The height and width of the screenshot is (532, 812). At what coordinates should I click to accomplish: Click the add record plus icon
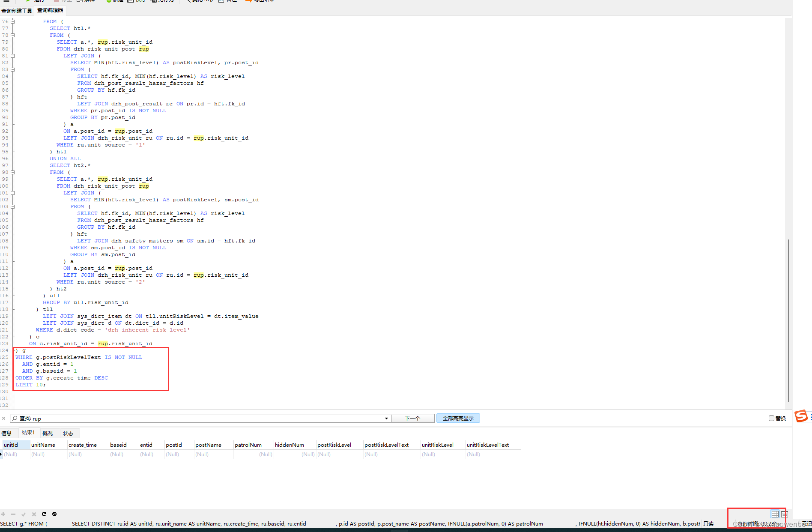(x=3, y=514)
